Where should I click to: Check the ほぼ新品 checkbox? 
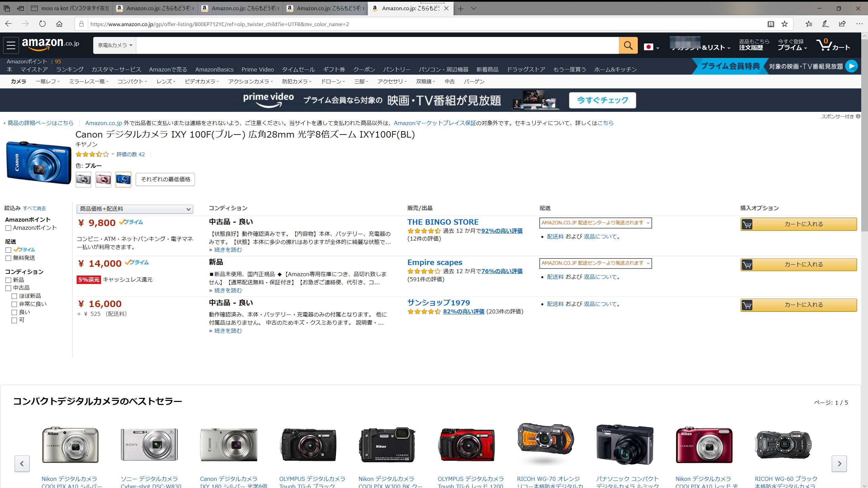pyautogui.click(x=14, y=296)
